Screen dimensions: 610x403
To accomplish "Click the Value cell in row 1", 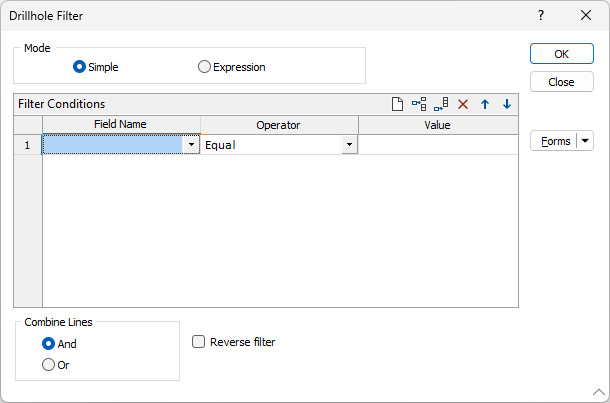I will click(x=438, y=145).
